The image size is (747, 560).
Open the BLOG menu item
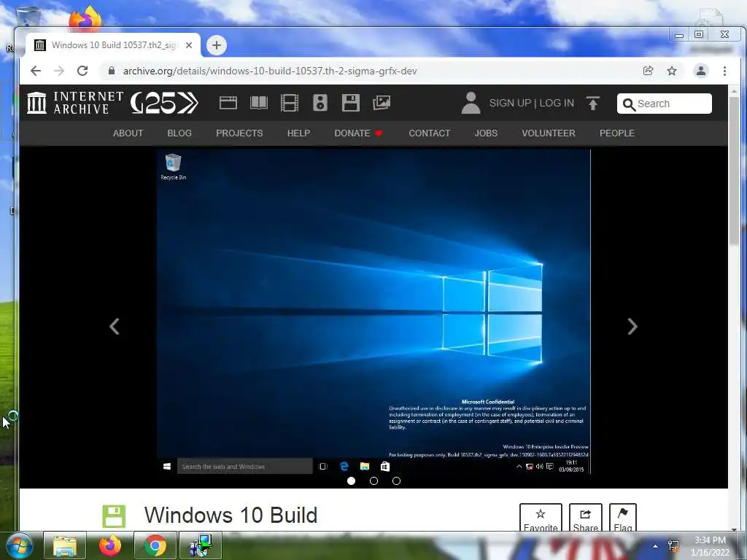[x=179, y=133]
